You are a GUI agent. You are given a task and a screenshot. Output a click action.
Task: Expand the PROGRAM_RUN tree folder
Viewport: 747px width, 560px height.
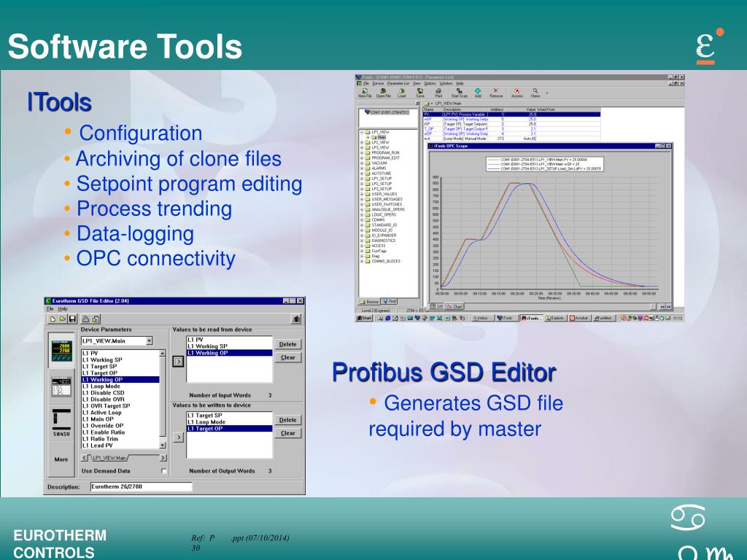pos(362,153)
